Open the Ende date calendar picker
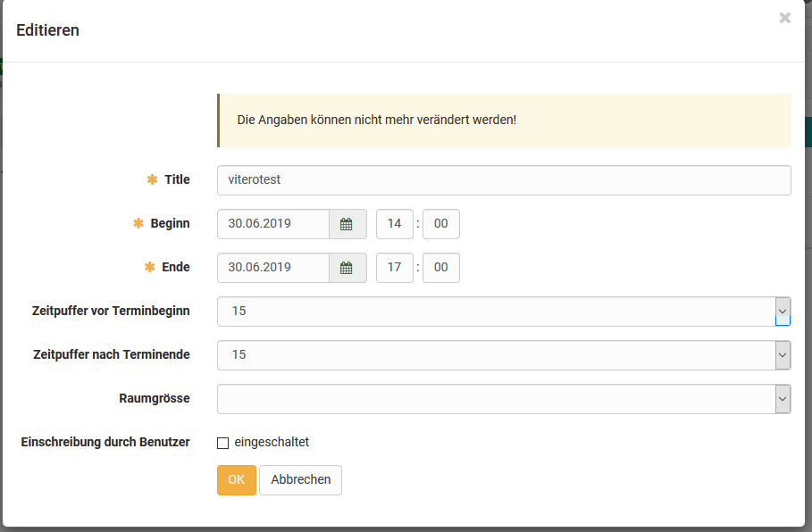 [x=347, y=268]
